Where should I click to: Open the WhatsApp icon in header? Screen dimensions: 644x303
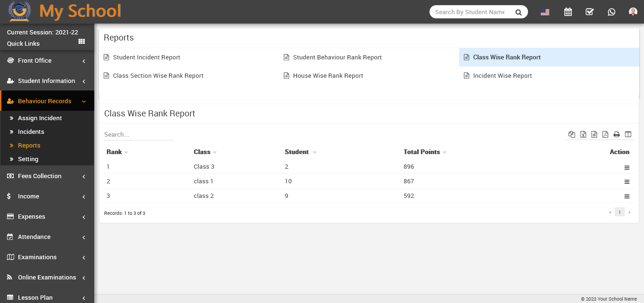[611, 12]
